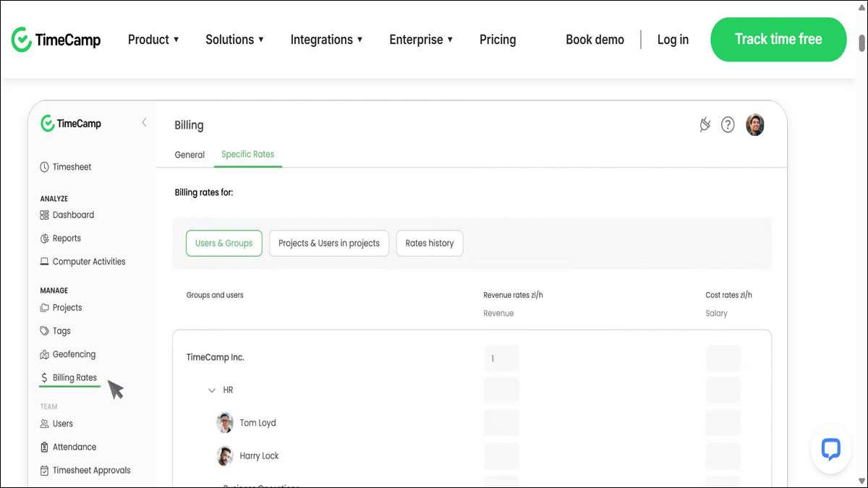The image size is (868, 488).
Task: Click the Timesheet Approvals calendar-check icon
Action: (45, 470)
